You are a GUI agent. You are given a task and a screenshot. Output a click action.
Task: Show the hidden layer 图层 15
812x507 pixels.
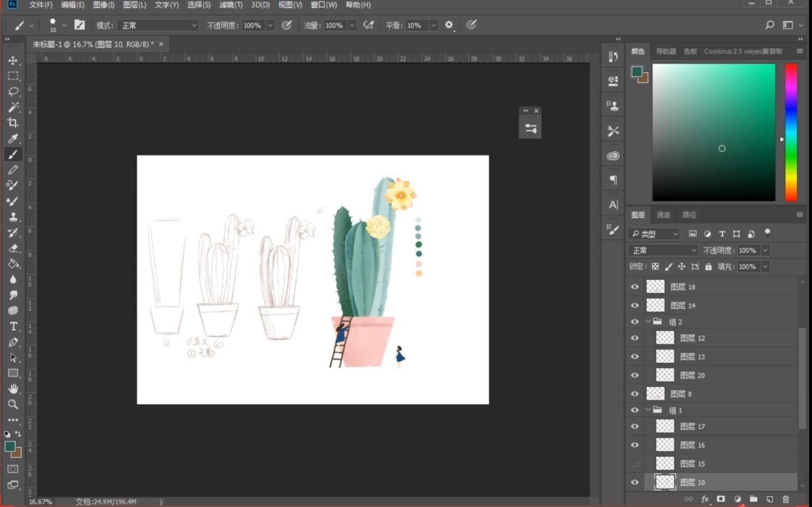click(635, 463)
